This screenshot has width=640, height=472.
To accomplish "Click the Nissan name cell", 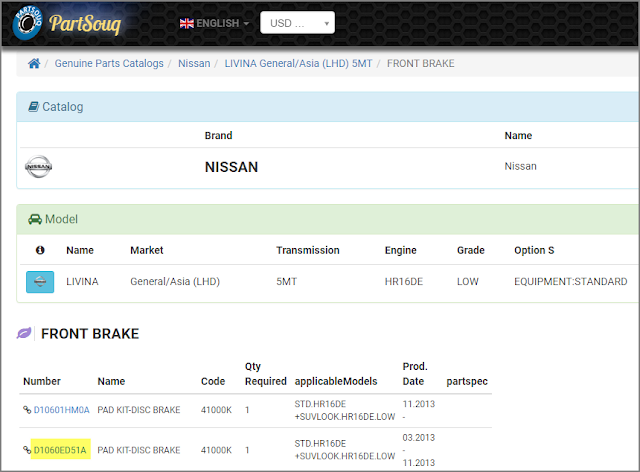I will click(520, 166).
